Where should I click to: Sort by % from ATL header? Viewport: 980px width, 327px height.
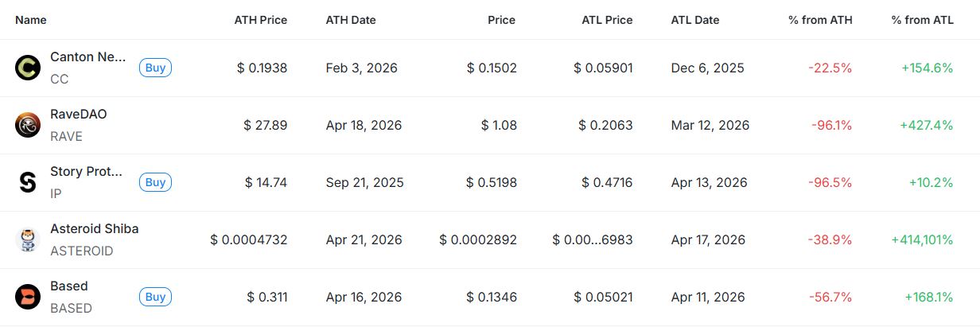point(922,20)
